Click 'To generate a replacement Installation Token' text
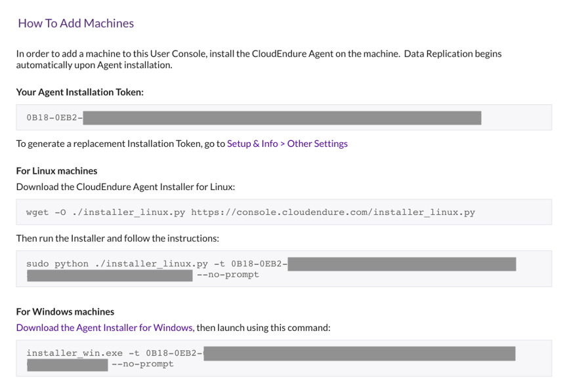567x392 pixels. point(121,144)
